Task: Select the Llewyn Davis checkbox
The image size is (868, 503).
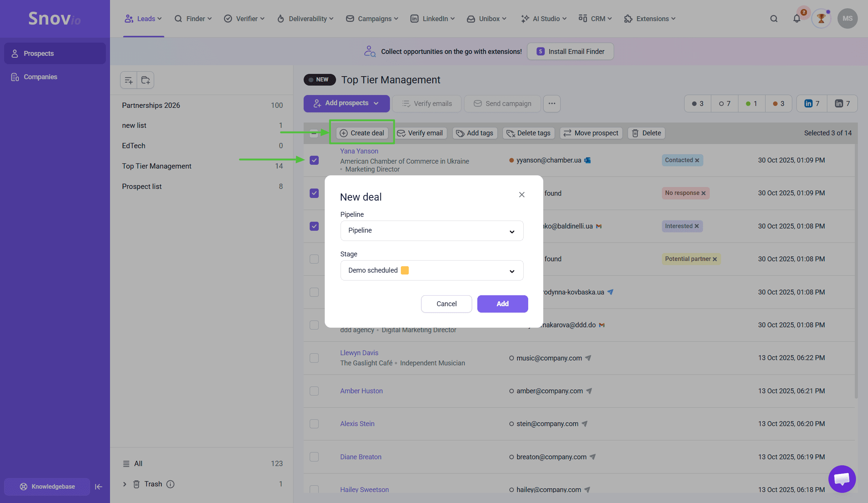Action: (x=314, y=358)
